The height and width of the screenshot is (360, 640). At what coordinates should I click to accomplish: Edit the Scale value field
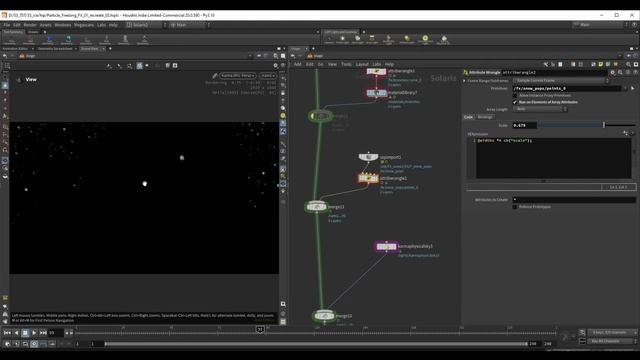pos(524,125)
